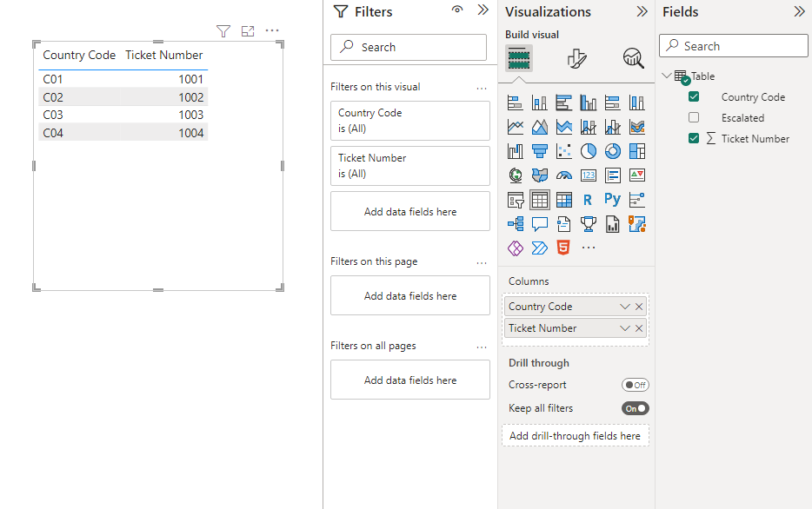Select the card (123) visual
This screenshot has width=812, height=509.
pyautogui.click(x=589, y=175)
